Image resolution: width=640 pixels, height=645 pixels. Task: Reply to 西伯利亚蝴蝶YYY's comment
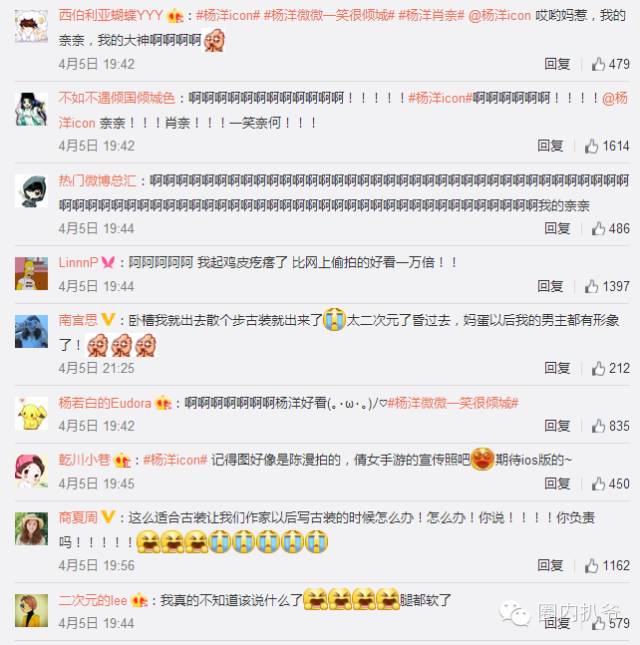coord(557,64)
